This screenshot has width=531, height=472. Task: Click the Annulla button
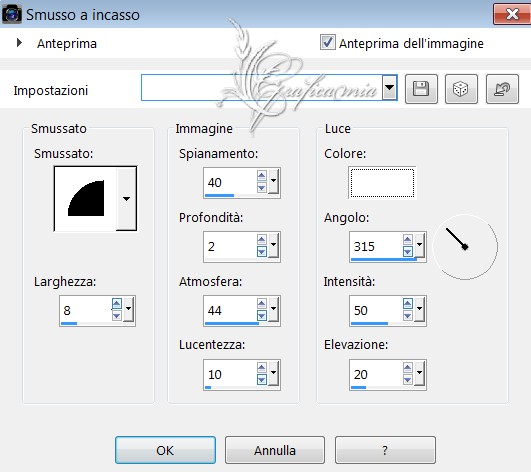pos(275,450)
